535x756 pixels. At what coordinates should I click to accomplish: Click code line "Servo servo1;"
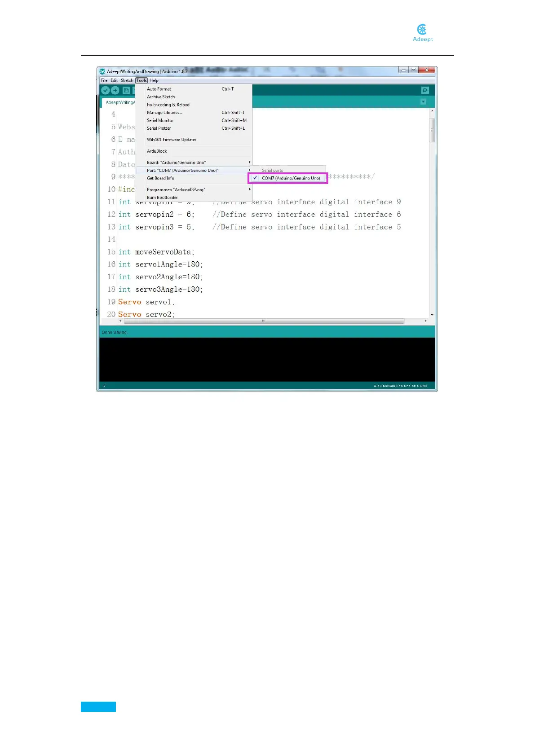tap(146, 302)
